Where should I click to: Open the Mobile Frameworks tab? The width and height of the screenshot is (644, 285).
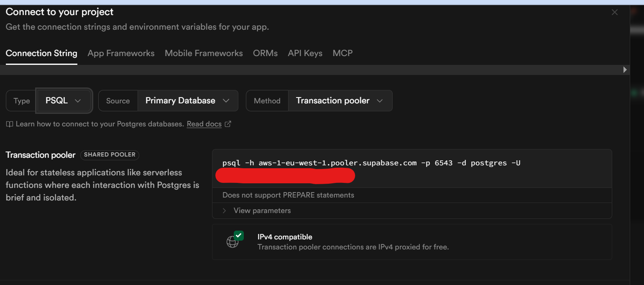pos(204,53)
